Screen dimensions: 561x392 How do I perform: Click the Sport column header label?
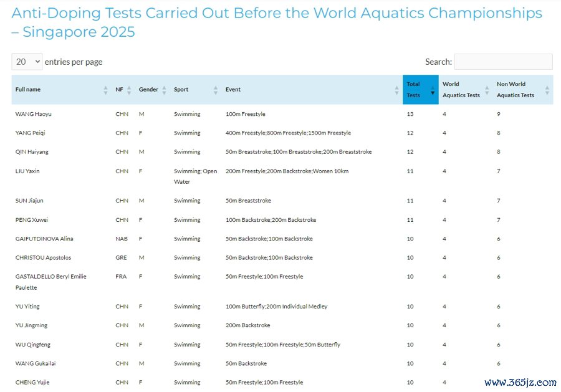pyautogui.click(x=181, y=89)
